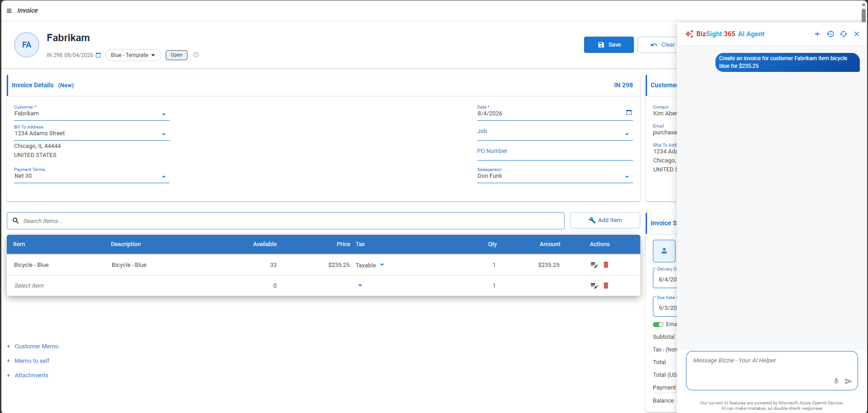Image resolution: width=868 pixels, height=413 pixels.
Task: Open invoice date calendar icon near IN 298
Action: point(98,55)
